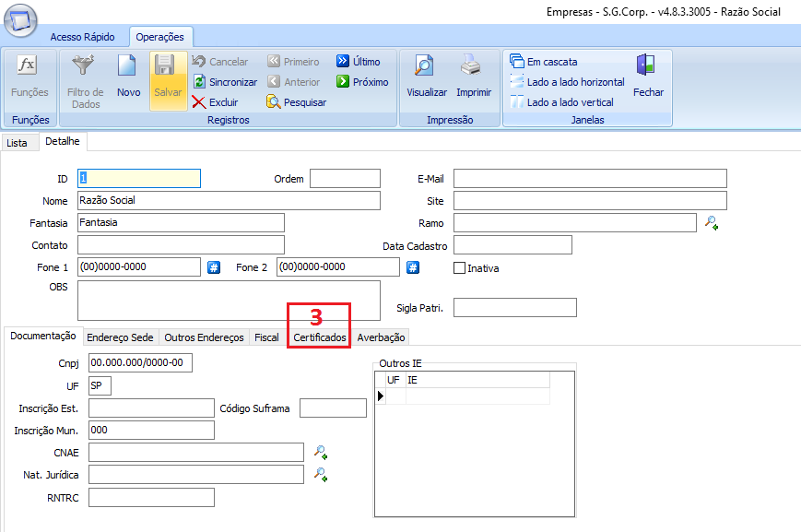801x532 pixels.
Task: Click the IE column header in Outros IE
Action: click(477, 380)
